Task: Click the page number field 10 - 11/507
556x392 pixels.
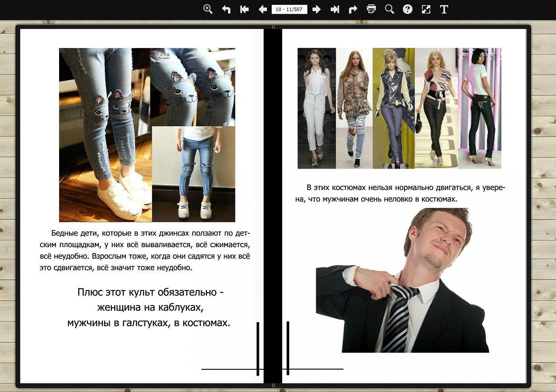Action: pyautogui.click(x=289, y=10)
